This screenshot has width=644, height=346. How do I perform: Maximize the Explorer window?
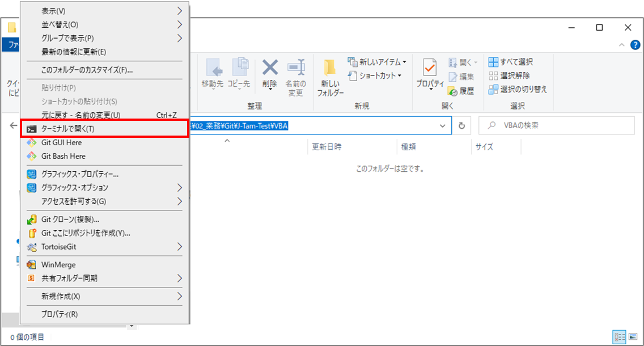click(599, 28)
